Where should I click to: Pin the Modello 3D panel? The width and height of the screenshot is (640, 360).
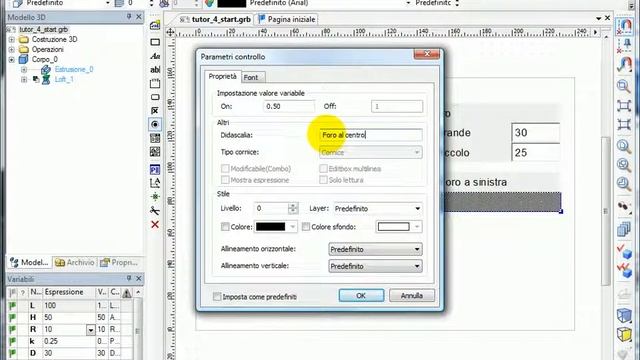pos(129,16)
